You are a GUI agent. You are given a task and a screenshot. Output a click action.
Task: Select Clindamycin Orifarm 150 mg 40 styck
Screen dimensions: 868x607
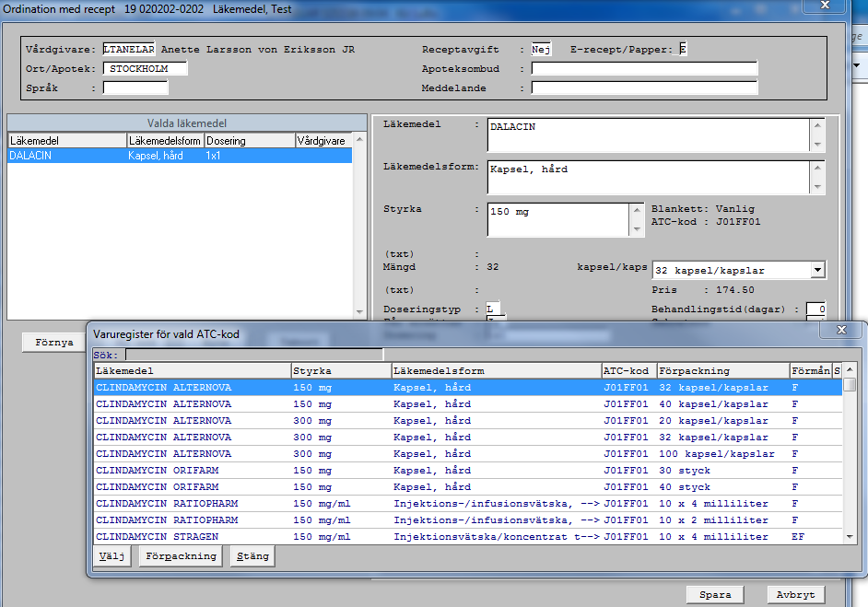tap(468, 487)
